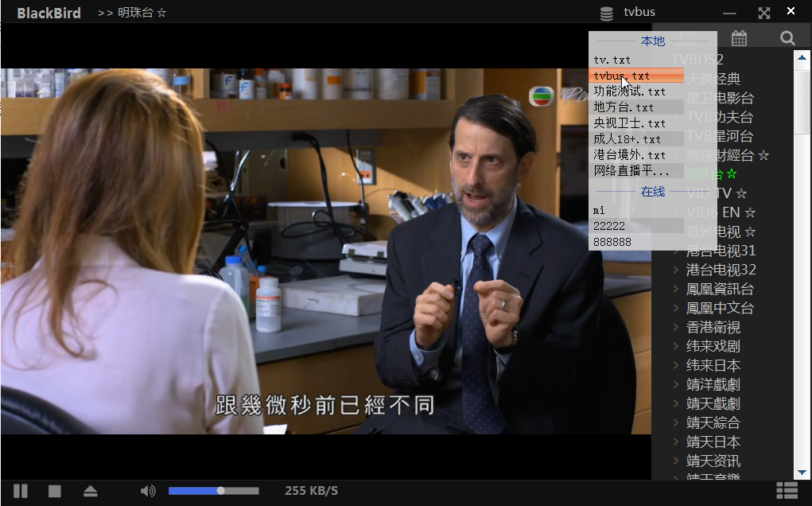Open channel search magnifier icon
The height and width of the screenshot is (506, 812).
(x=787, y=38)
